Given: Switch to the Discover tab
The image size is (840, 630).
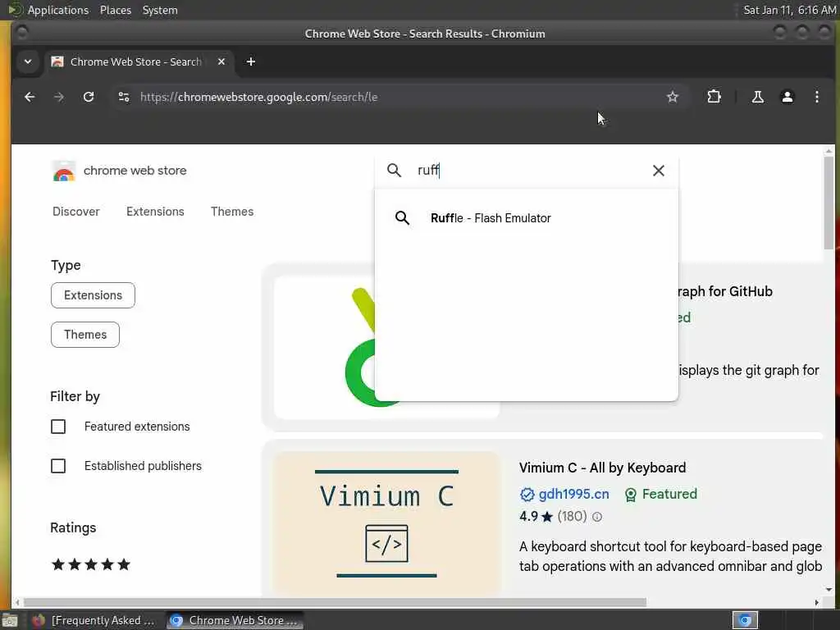Looking at the screenshot, I should tap(76, 212).
